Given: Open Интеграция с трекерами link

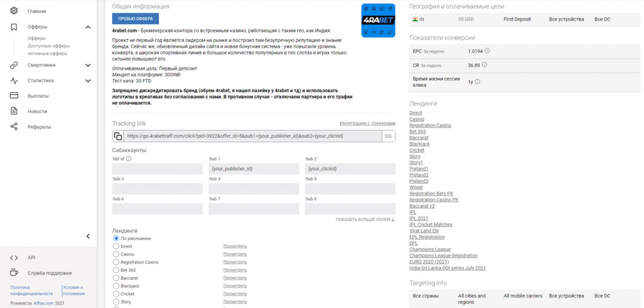Looking at the screenshot, I should pos(368,123).
